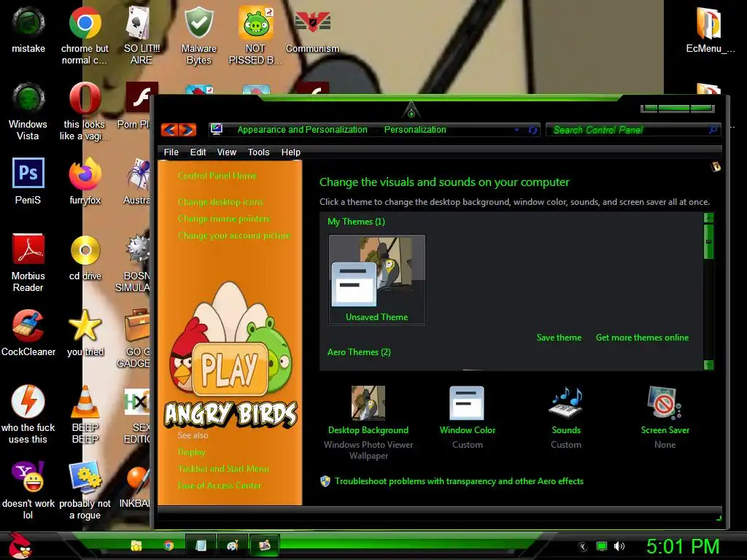
Task: Open the 'probably not a rogue' icon
Action: point(85,490)
